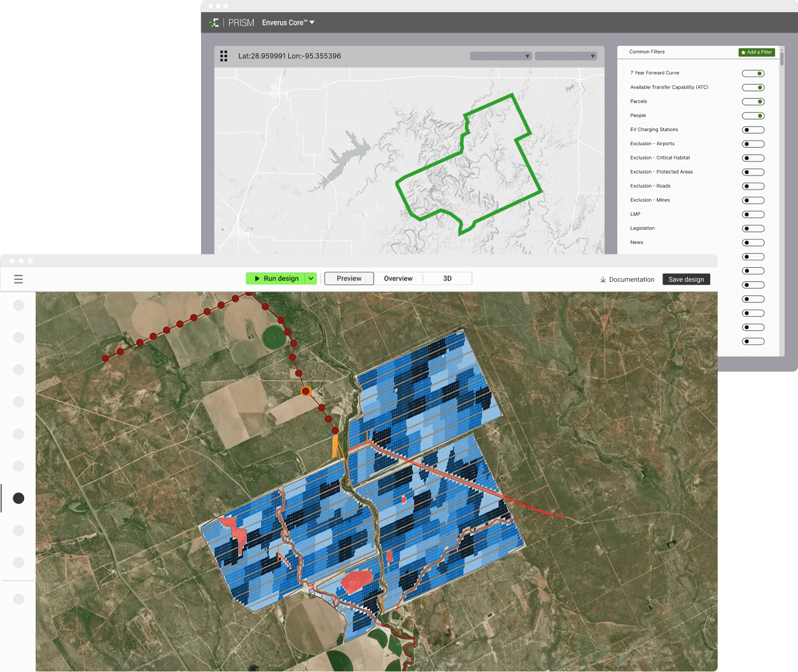Expand the Enverus Core product dropdown
The height and width of the screenshot is (672, 798).
[x=288, y=22]
